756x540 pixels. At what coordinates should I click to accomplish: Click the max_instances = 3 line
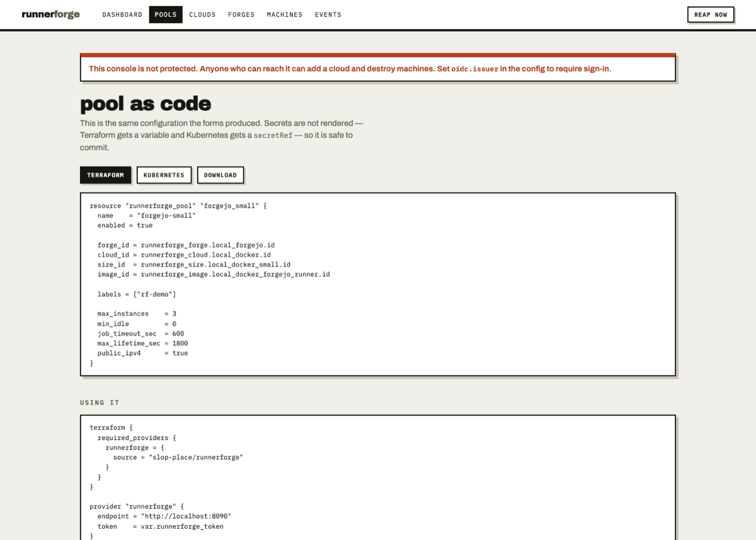[x=137, y=314]
